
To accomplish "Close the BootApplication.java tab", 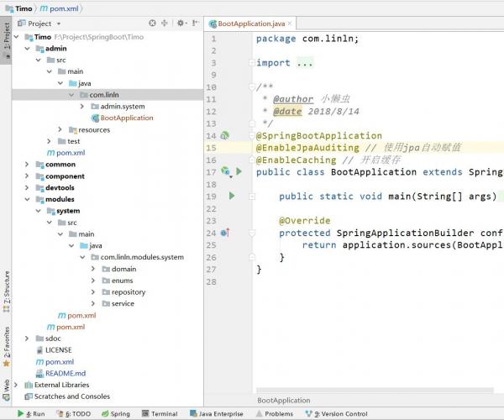I will click(x=290, y=24).
